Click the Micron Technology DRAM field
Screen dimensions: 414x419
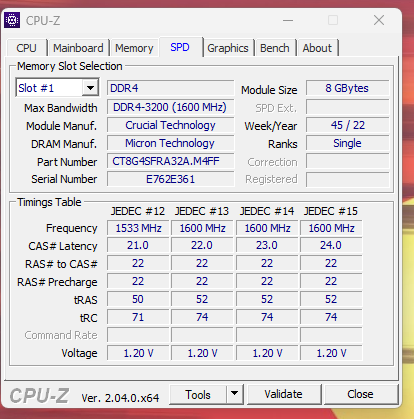tap(171, 143)
